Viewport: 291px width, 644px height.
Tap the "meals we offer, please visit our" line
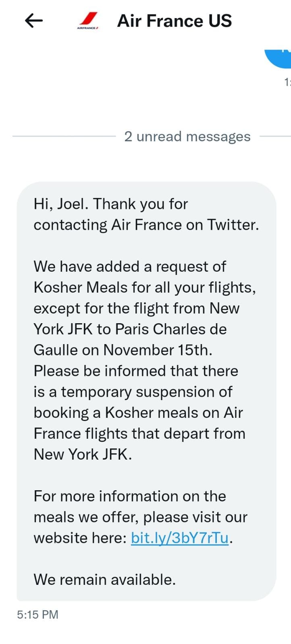tap(140, 517)
